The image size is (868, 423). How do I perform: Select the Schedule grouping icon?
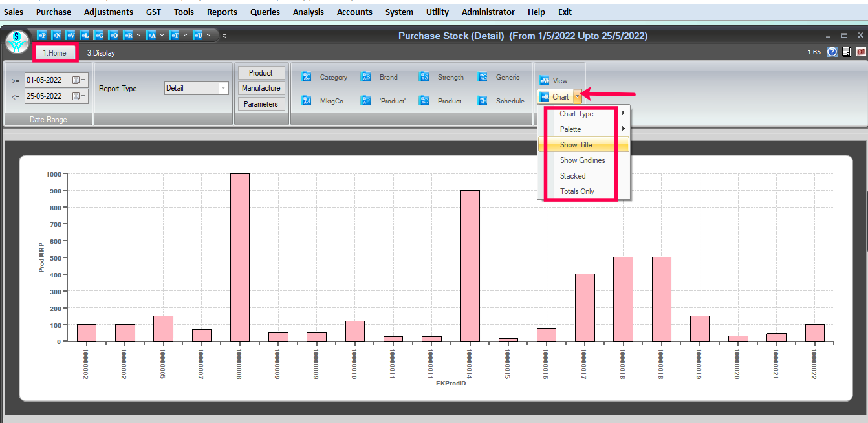click(x=482, y=100)
